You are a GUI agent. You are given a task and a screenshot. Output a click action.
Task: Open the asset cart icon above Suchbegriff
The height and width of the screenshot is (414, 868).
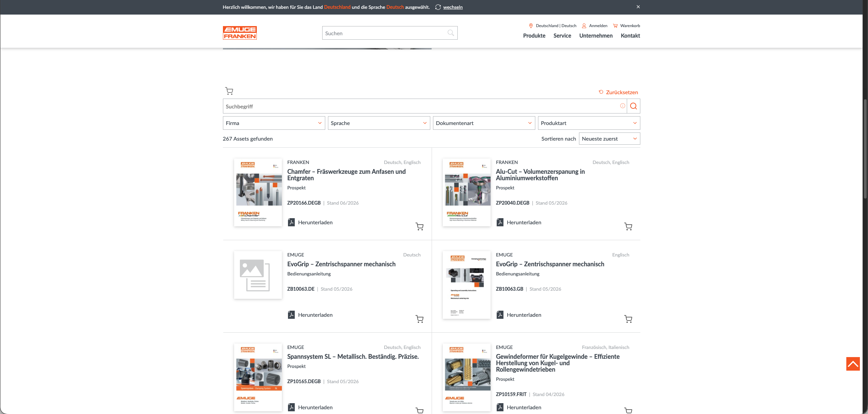coord(229,91)
